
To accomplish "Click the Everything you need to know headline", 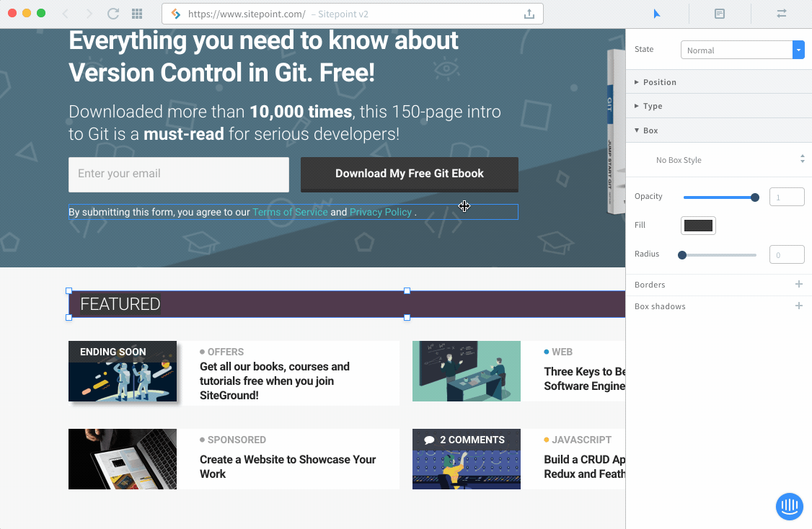I will coord(263,56).
